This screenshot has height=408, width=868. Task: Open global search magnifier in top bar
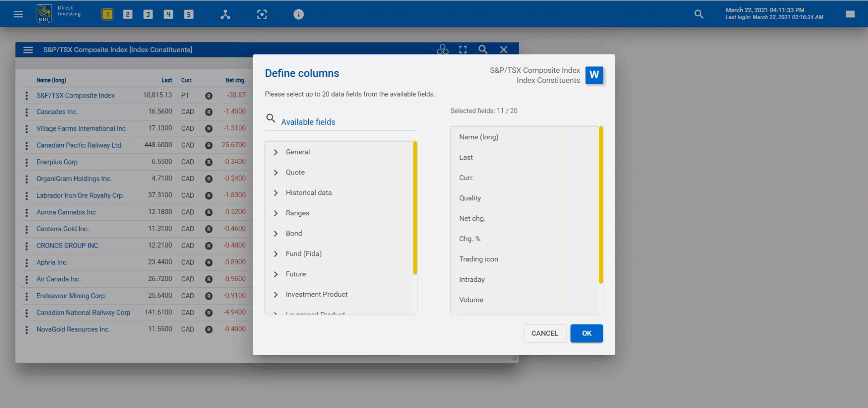(699, 14)
